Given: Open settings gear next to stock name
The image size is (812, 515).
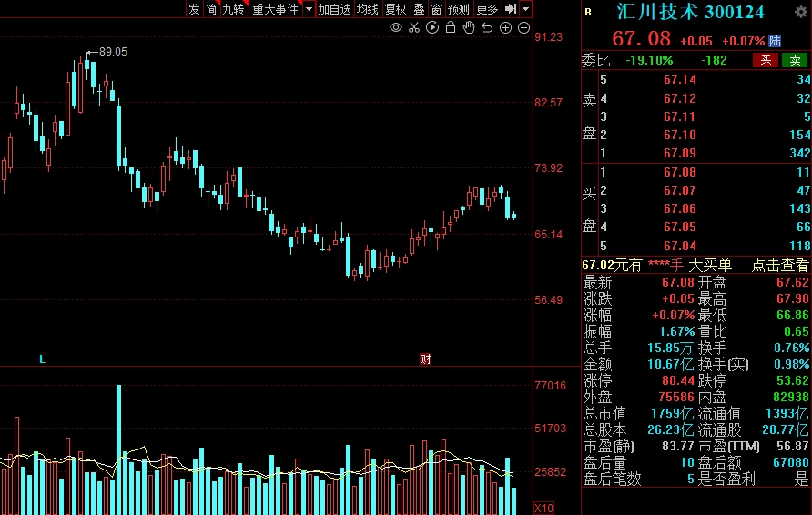Looking at the screenshot, I should click(x=801, y=12).
